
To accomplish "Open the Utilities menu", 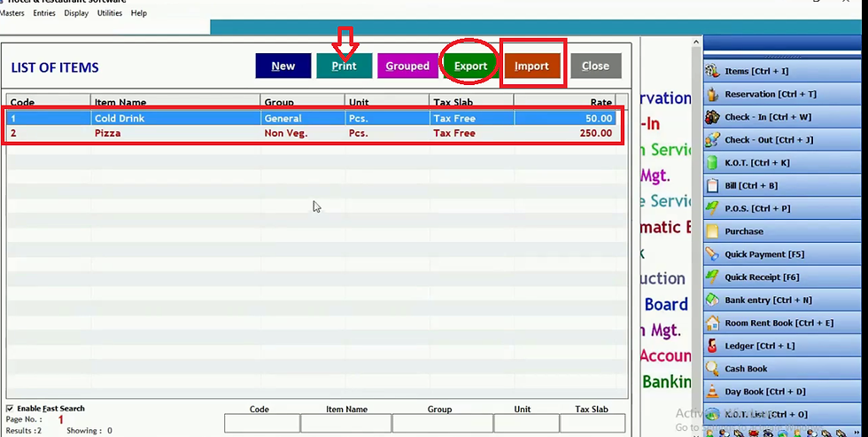I will (110, 12).
